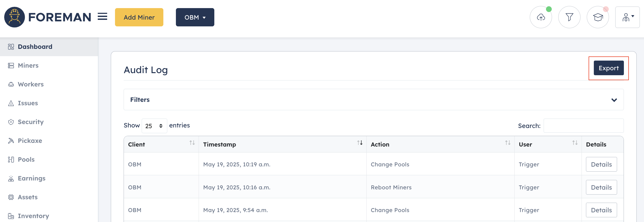Select timestamp May 19, 2025, 9:54 a.m.

point(235,210)
